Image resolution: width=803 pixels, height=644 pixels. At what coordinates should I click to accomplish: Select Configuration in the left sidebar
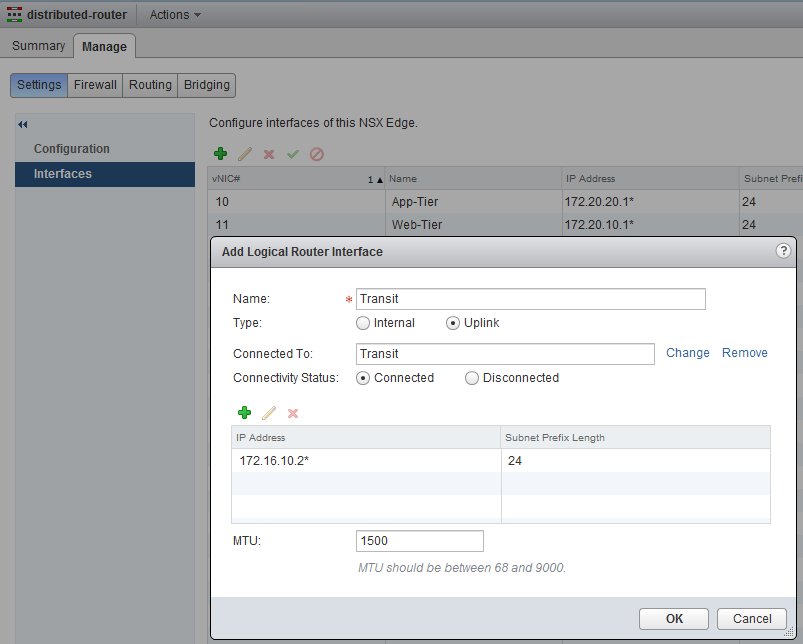pyautogui.click(x=72, y=149)
